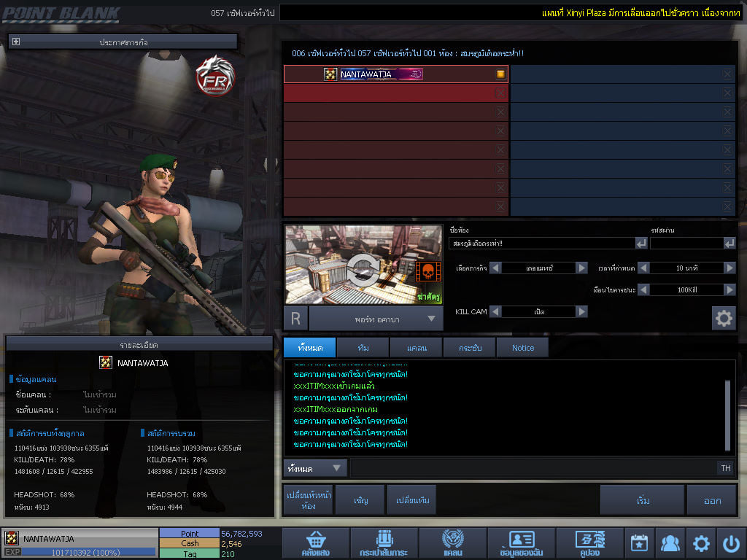Viewport: 747px width, 560px height.
Task: Toggle the TH chat language indicator
Action: tap(726, 468)
